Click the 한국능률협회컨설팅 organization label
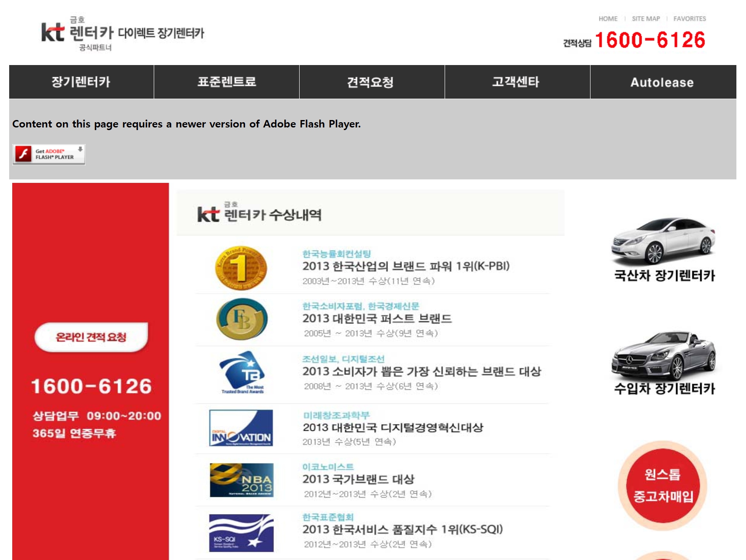This screenshot has width=746, height=560. (x=337, y=254)
